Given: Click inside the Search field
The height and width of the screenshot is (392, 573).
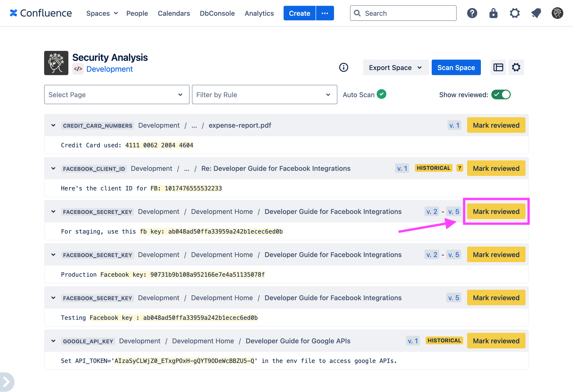Looking at the screenshot, I should [403, 13].
